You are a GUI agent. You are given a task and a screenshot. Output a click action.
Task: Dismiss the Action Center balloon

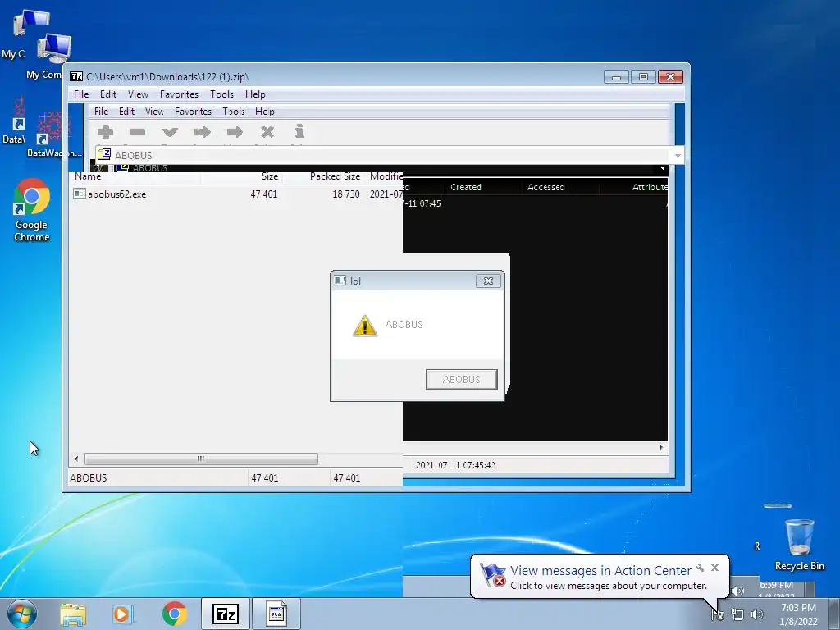pos(714,568)
